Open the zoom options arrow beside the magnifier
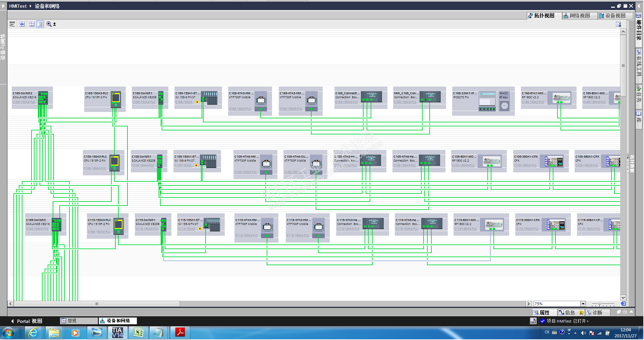Viewport: 644px width, 340px height. click(x=54, y=24)
